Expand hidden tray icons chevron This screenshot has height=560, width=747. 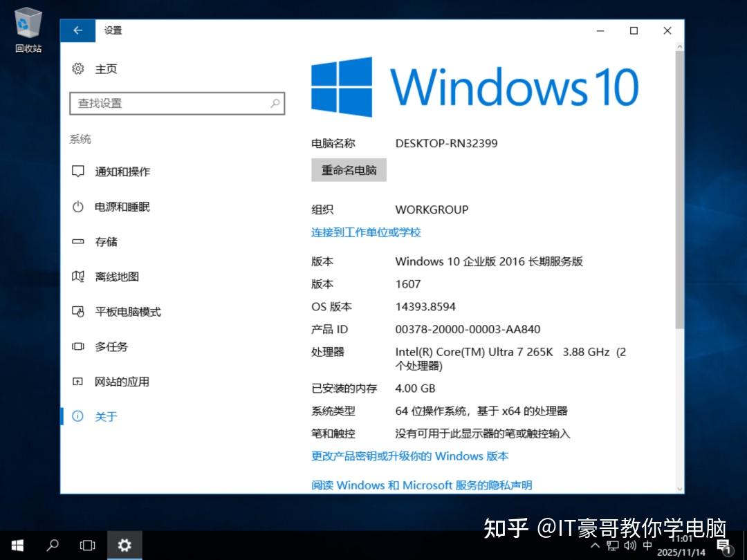tap(595, 545)
